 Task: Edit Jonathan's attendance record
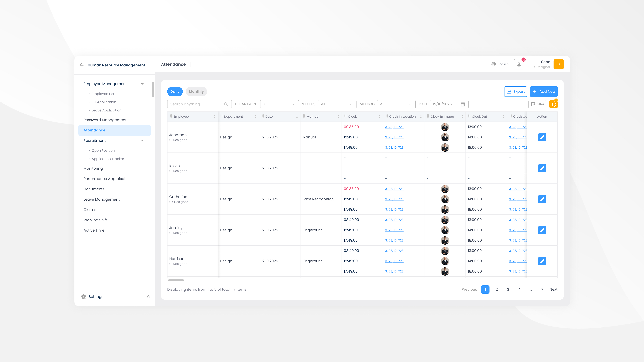[x=542, y=137]
